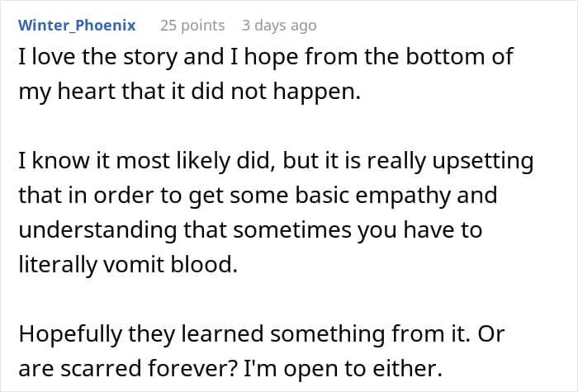Open the '3 days ago' comment permalink
The width and height of the screenshot is (578, 392).
[x=279, y=26]
